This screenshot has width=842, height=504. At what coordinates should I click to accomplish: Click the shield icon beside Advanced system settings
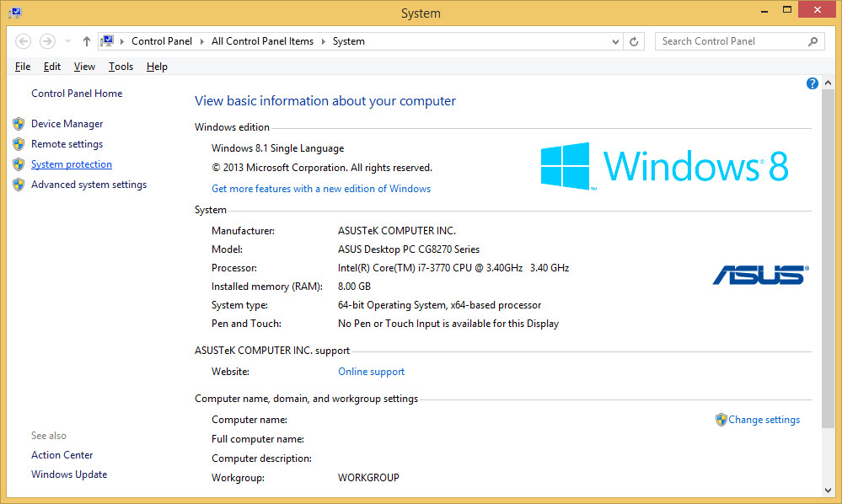(19, 185)
